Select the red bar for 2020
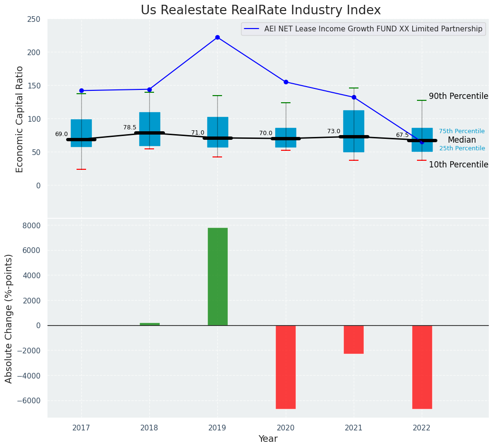Image resolution: width=494 pixels, height=448 pixels. pos(286,367)
